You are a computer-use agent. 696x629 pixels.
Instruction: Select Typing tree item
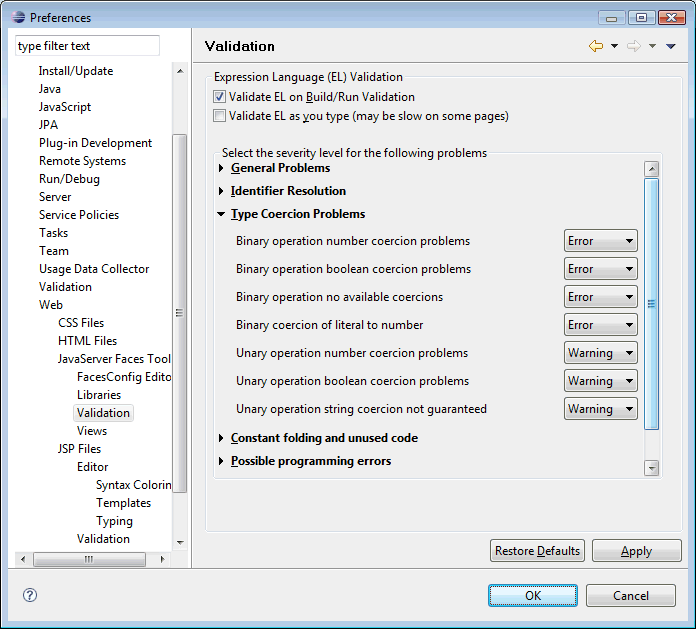click(115, 521)
